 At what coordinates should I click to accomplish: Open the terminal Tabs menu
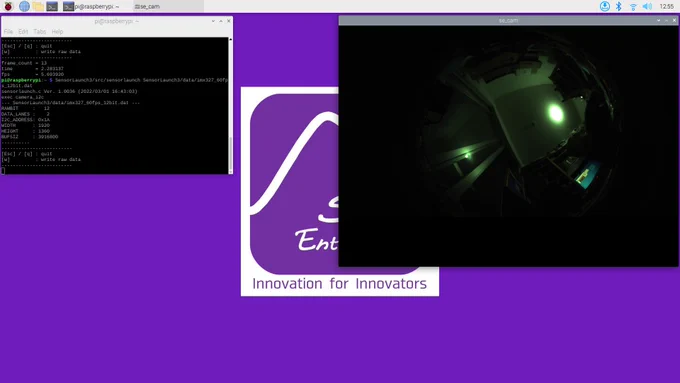pyautogui.click(x=39, y=31)
